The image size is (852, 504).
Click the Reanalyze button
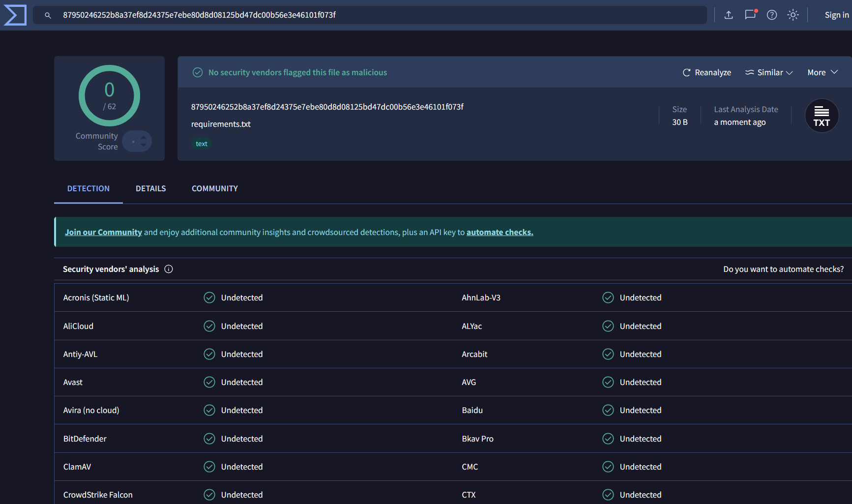coord(707,72)
